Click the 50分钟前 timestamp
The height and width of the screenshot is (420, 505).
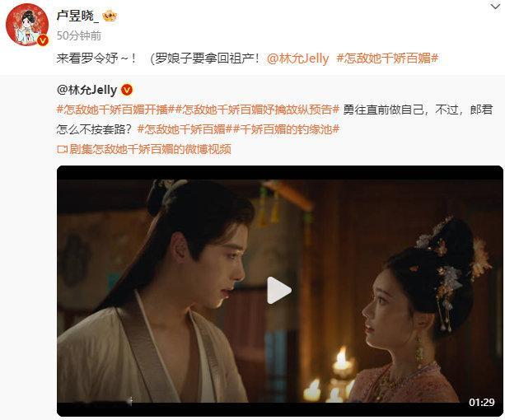pyautogui.click(x=79, y=35)
